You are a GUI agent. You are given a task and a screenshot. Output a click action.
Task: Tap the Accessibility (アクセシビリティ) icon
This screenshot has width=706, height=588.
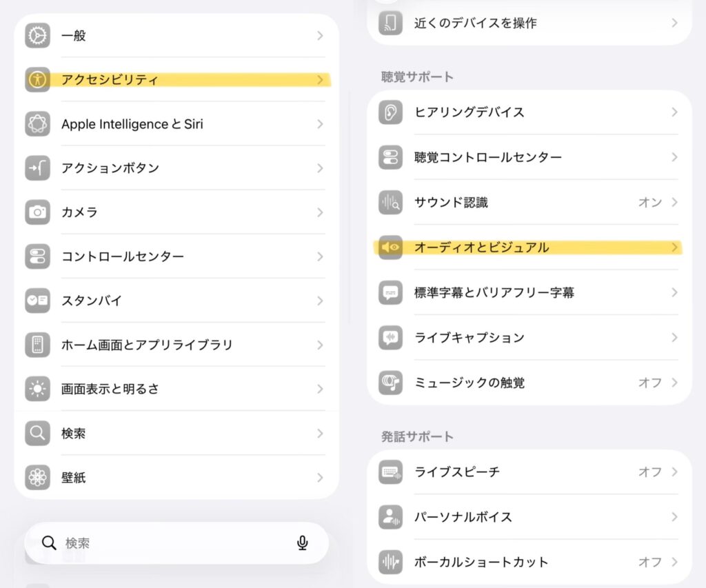(37, 79)
